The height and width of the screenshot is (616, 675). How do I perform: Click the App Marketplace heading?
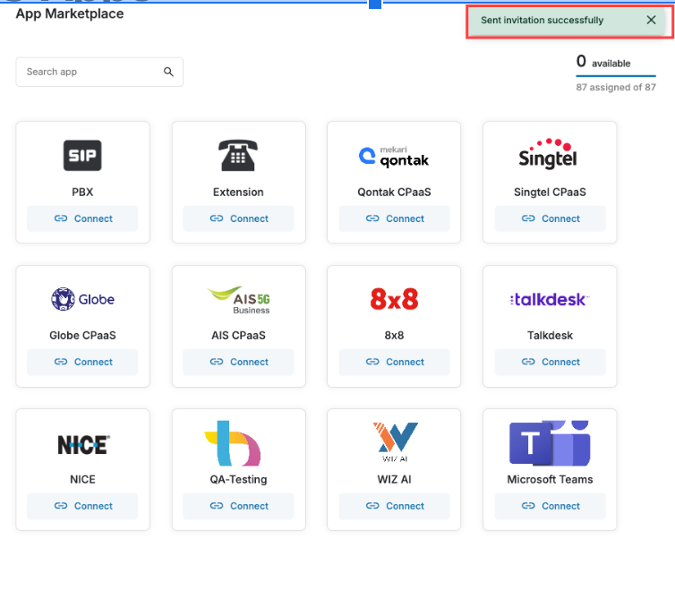(x=70, y=13)
